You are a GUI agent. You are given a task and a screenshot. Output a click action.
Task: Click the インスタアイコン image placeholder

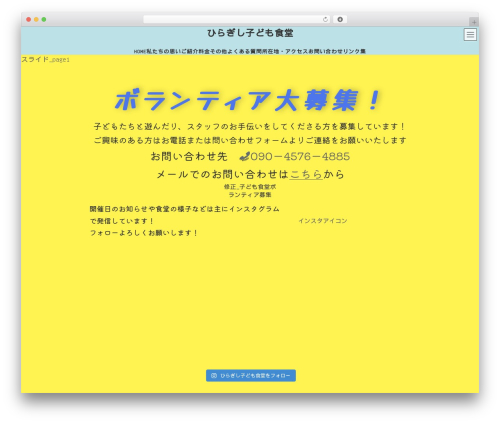(323, 221)
